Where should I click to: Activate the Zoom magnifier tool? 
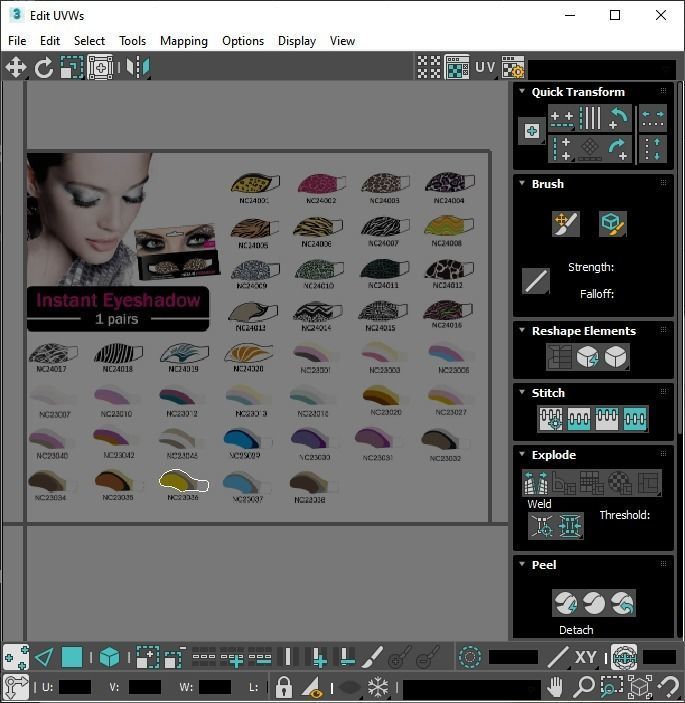coord(583,686)
